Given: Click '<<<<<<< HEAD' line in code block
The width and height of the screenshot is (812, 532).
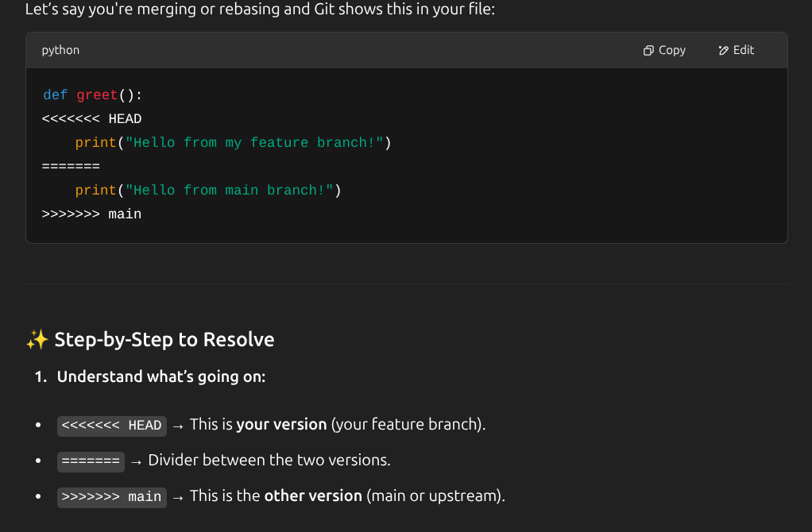Looking at the screenshot, I should 91,119.
